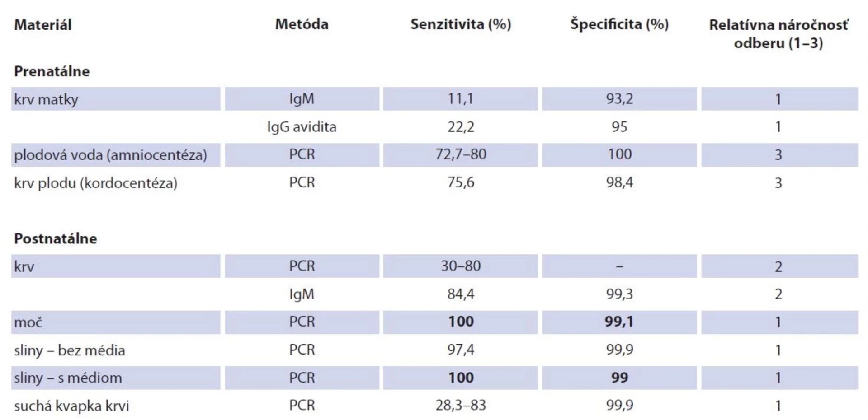Select the "suchá kvapka krvi" cell
Image resolution: width=868 pixels, height=420 pixels.
pos(71,406)
